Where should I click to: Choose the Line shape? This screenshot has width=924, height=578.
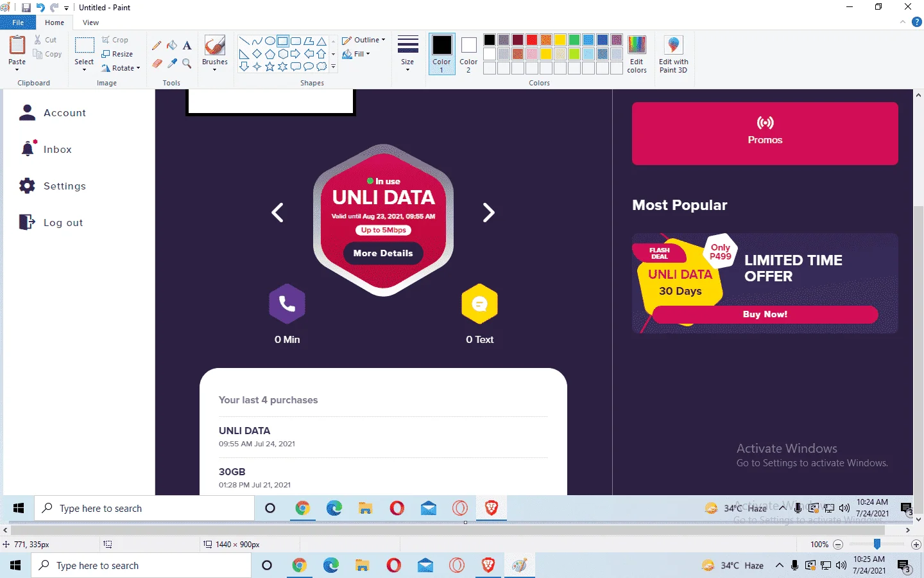(x=244, y=41)
